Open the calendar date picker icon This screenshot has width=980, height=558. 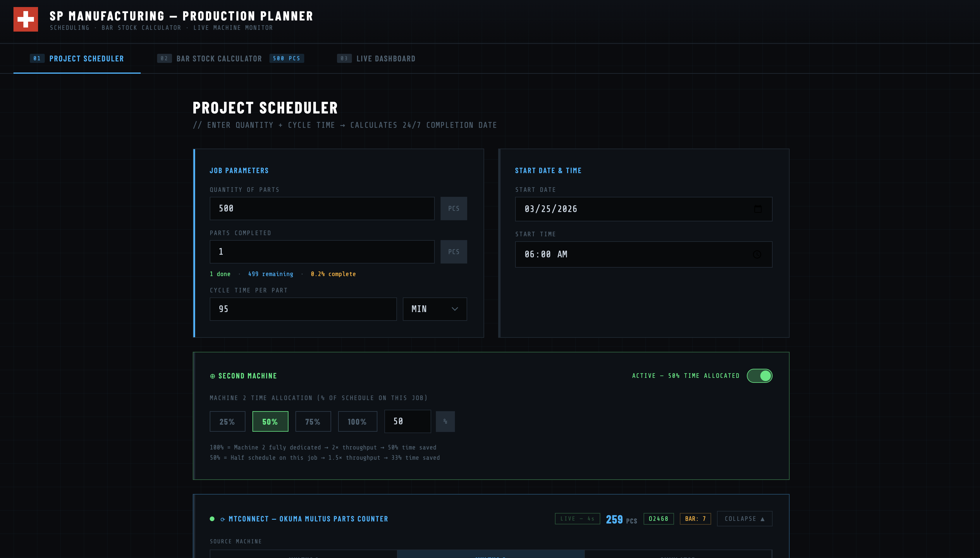coord(758,209)
